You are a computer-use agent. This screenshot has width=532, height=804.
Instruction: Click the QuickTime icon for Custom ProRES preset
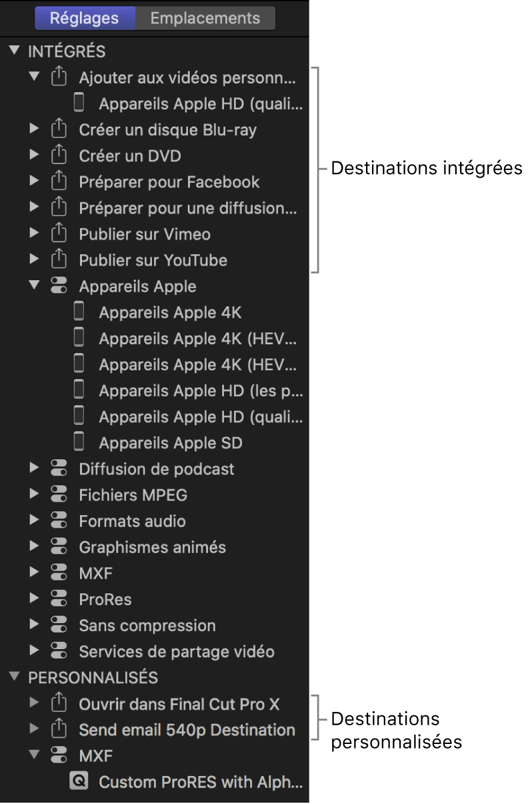[79, 782]
